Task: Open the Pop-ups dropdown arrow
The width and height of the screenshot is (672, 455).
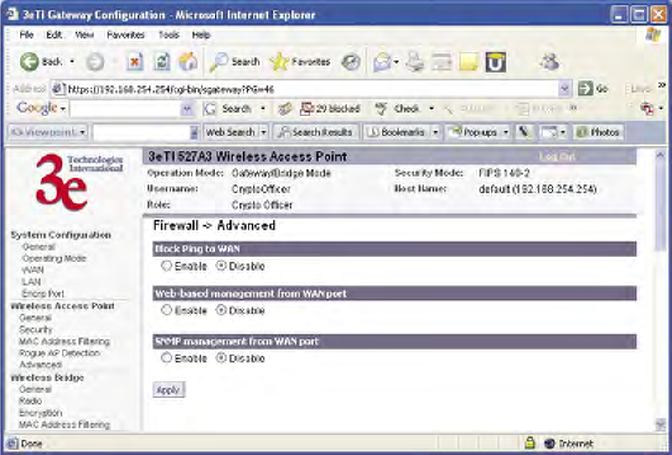Action: (x=506, y=132)
